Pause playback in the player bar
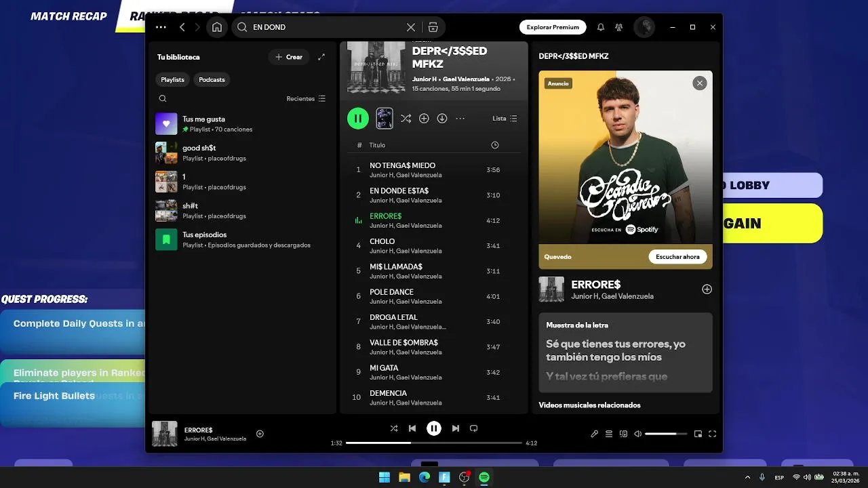This screenshot has height=488, width=868. pyautogui.click(x=434, y=428)
